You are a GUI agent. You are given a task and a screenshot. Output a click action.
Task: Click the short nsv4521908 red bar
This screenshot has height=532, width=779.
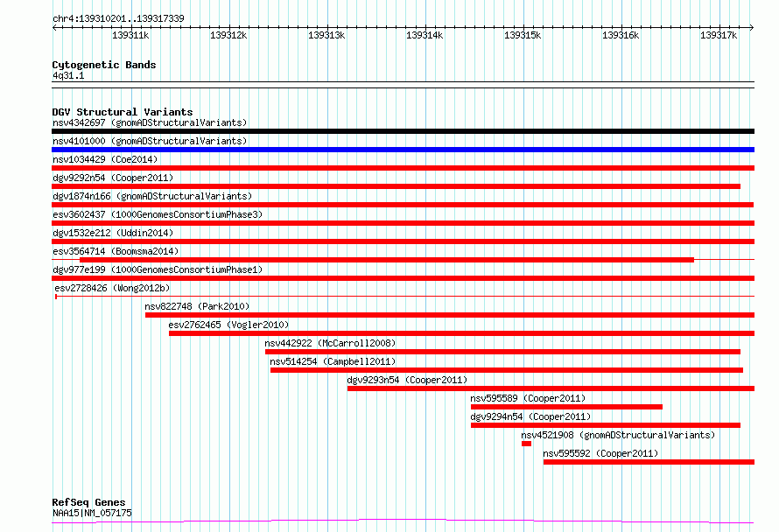[526, 444]
